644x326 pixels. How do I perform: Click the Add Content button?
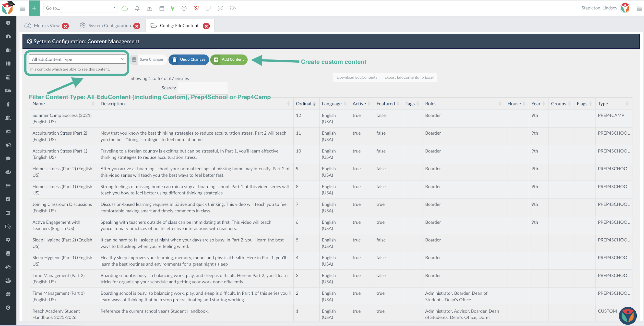point(229,59)
